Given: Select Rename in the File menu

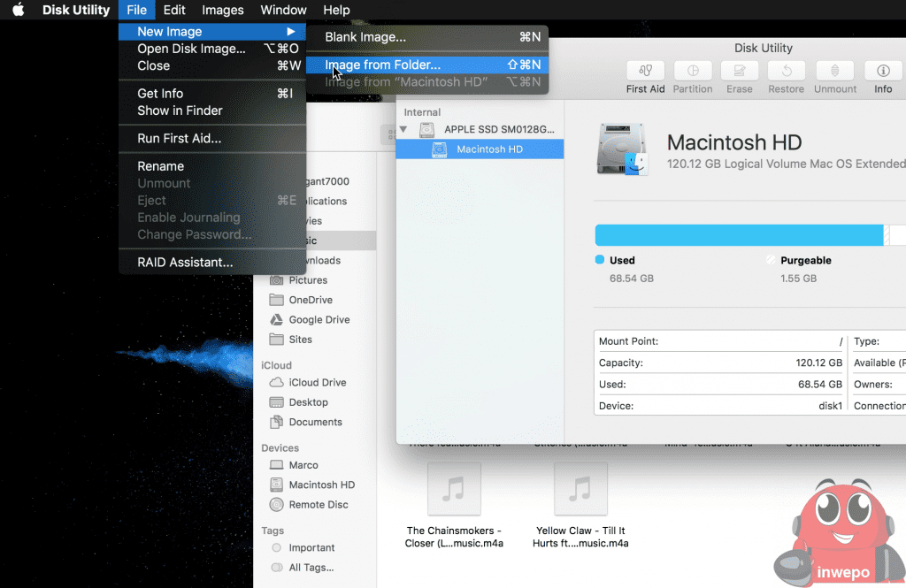Looking at the screenshot, I should (x=212, y=166).
